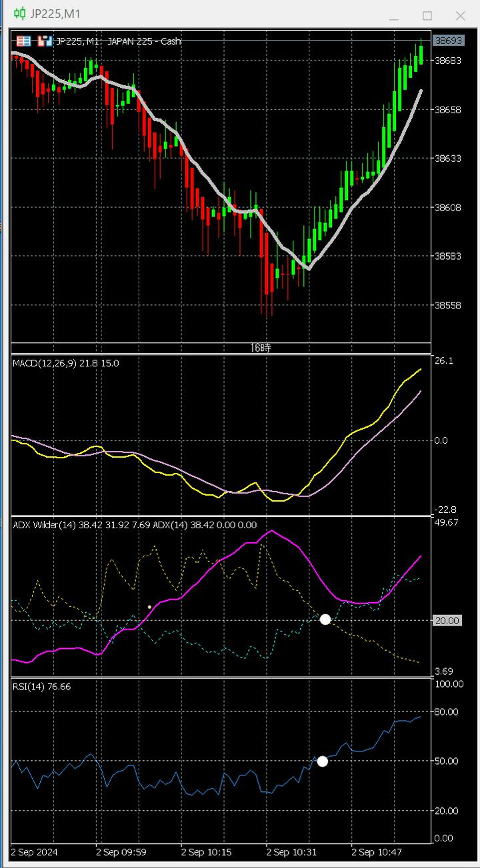This screenshot has width=480, height=868.
Task: Click the 38608 value on the price scale
Action: coord(448,207)
